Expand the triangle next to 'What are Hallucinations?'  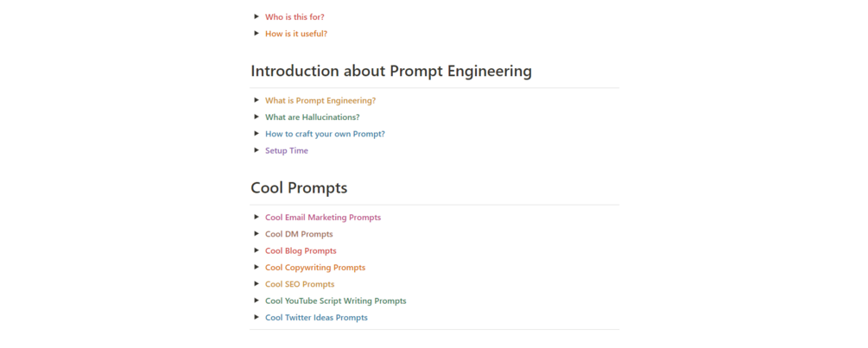click(257, 117)
